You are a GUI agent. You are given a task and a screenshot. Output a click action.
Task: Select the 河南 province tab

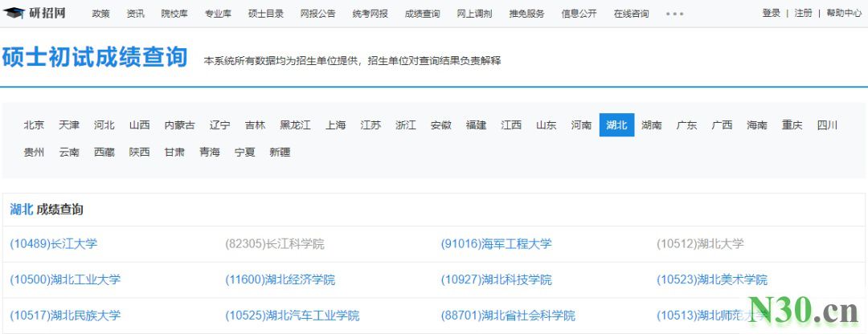pyautogui.click(x=581, y=125)
